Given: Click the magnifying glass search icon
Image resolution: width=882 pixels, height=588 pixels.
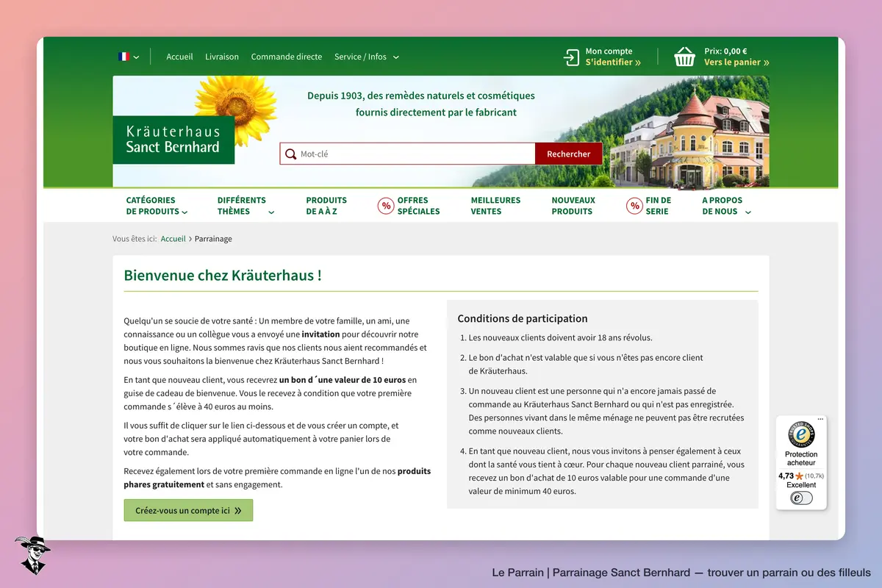Looking at the screenshot, I should click(291, 154).
